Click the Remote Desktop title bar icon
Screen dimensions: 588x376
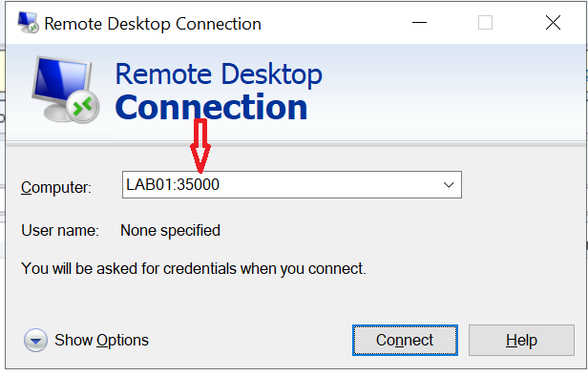(x=28, y=23)
